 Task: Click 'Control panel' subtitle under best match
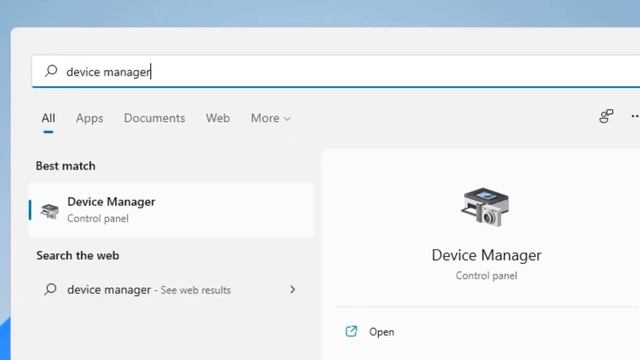[x=98, y=218]
